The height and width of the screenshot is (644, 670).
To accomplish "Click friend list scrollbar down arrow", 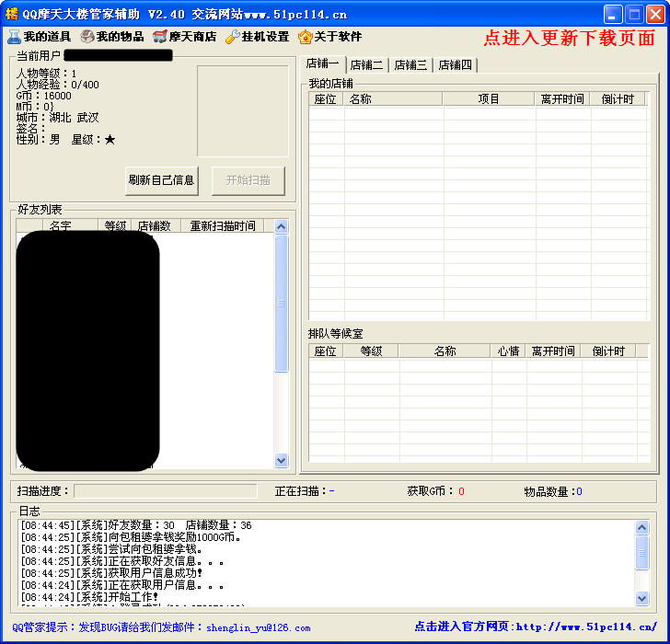I will point(281,460).
